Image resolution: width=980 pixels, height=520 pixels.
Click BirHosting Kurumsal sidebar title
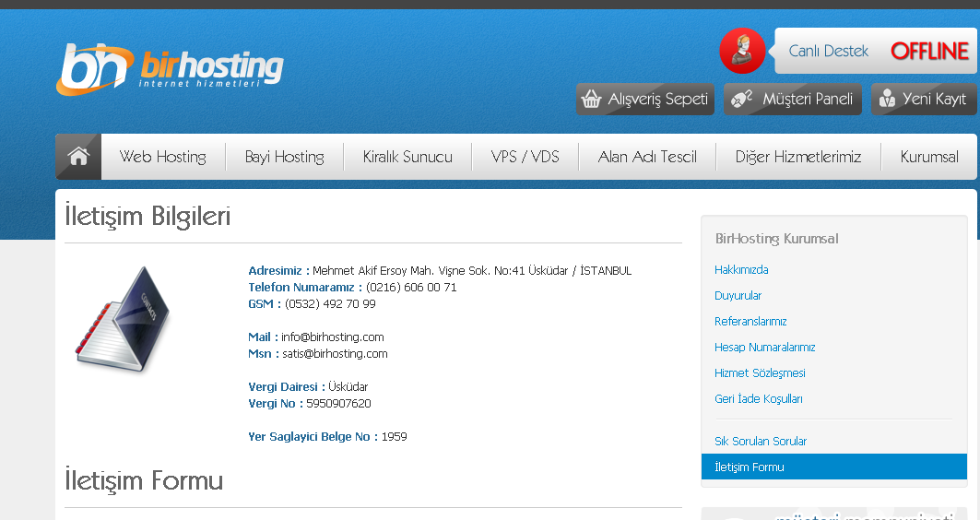(777, 239)
